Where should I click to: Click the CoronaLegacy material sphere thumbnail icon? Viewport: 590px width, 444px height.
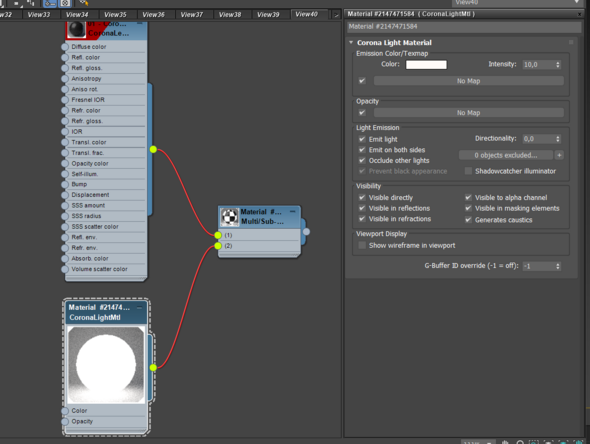tap(77, 29)
